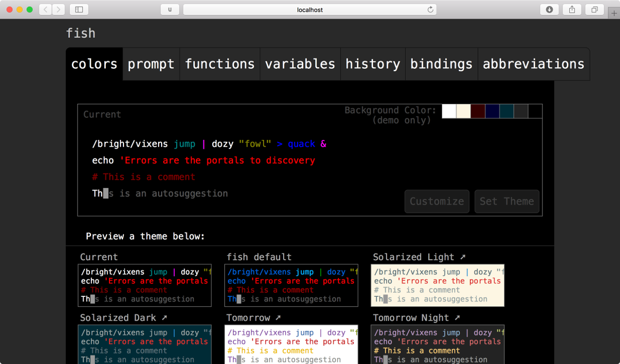The image size is (620, 364).
Task: Click the localhost address bar
Action: 309,9
